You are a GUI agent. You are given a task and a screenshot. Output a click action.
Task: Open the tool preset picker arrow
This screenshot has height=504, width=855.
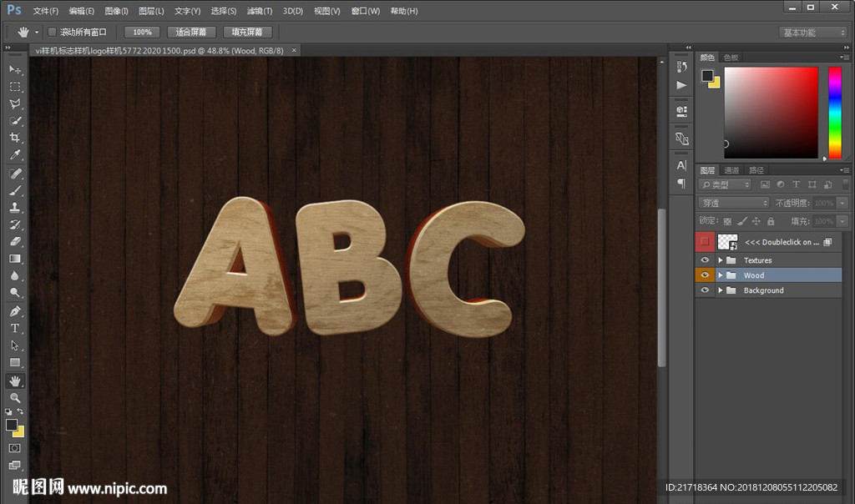point(37,33)
